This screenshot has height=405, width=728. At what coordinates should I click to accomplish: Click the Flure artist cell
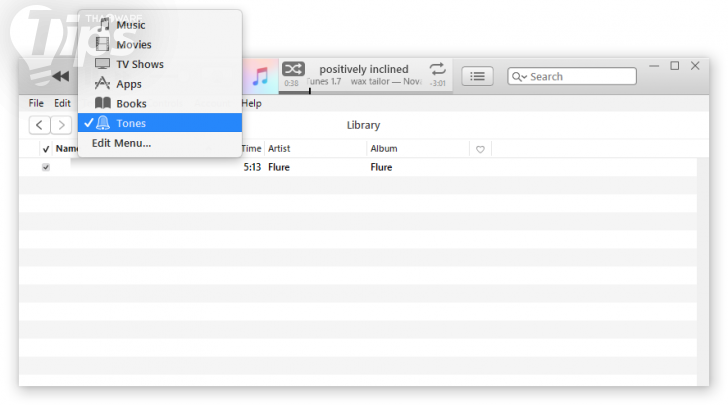point(279,167)
